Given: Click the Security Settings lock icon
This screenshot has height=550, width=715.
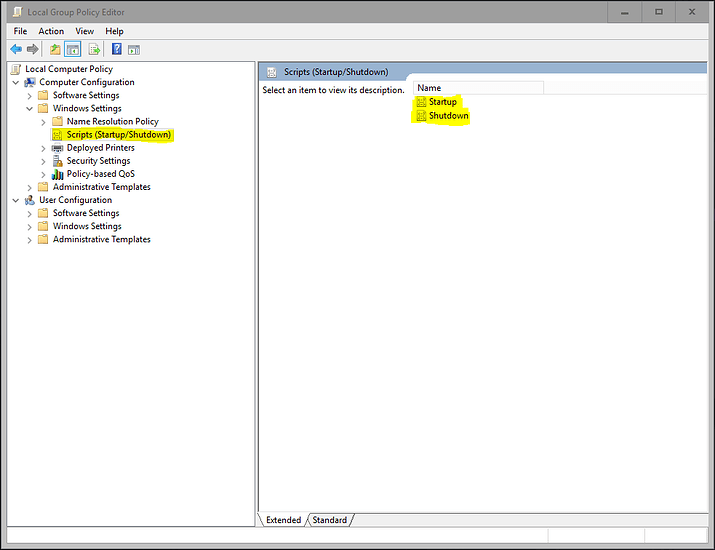Looking at the screenshot, I should coord(57,161).
